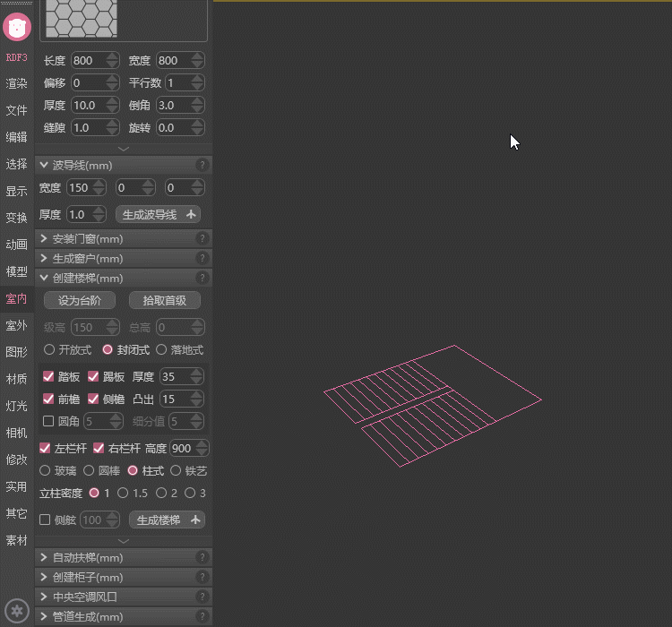Open the 编辑 sidebar menu
This screenshot has width=672, height=627.
coord(17,137)
